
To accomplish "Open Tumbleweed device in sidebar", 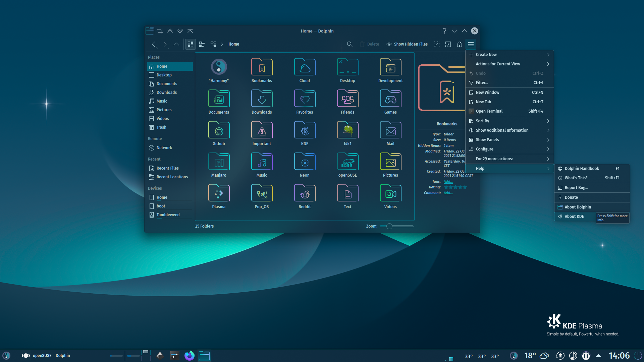I will click(x=170, y=215).
